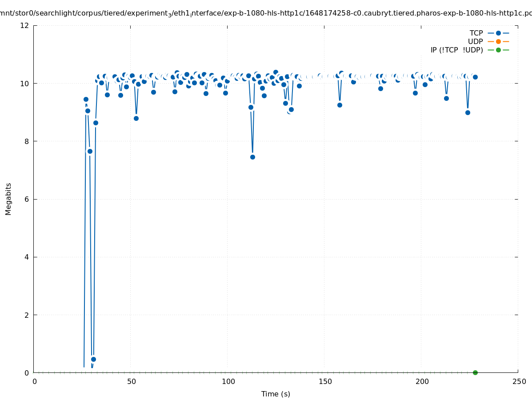Screen dimensions: 532x400
Task: Click the Megabits y-axis label
Action: click(x=8, y=199)
